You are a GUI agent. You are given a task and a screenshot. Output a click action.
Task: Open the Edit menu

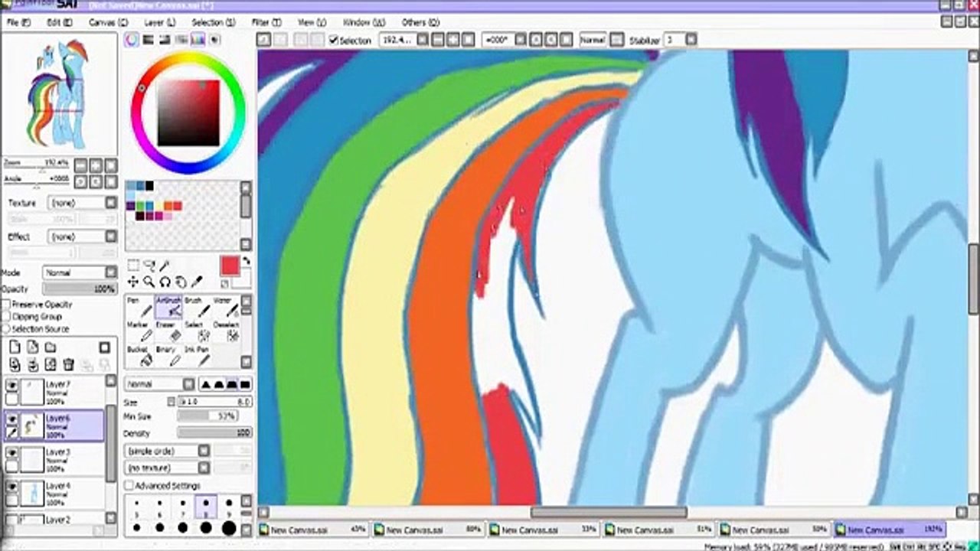pos(59,23)
